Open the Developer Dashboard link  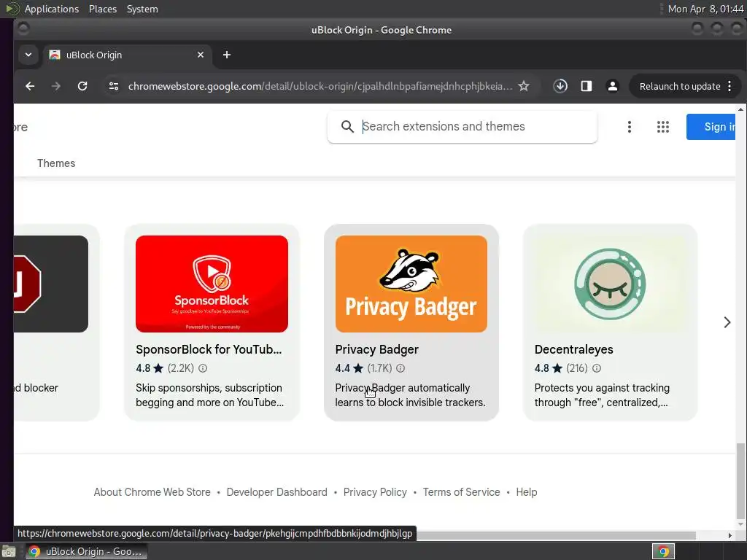(276, 492)
